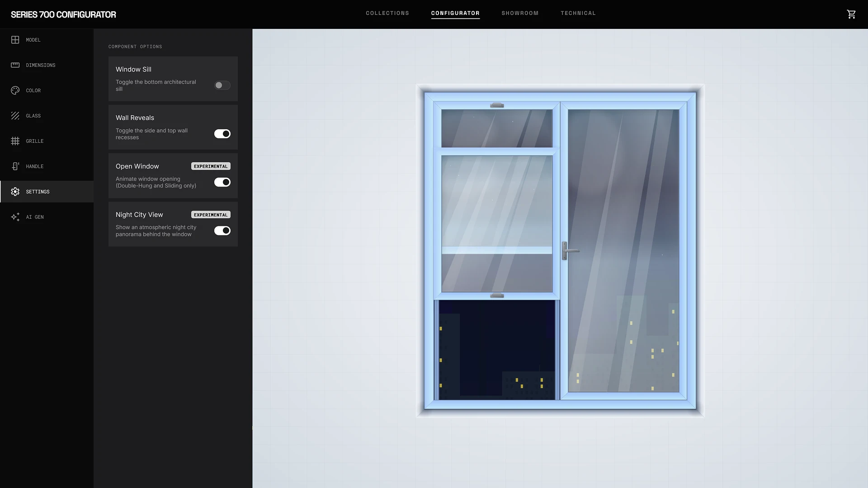Click the Settings gear icon
868x488 pixels.
tap(15, 192)
